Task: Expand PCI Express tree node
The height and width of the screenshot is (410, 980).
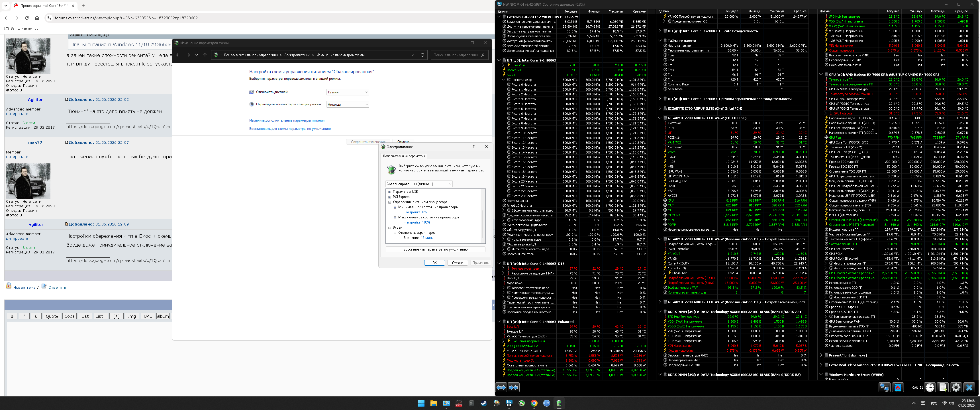Action: [x=389, y=197]
